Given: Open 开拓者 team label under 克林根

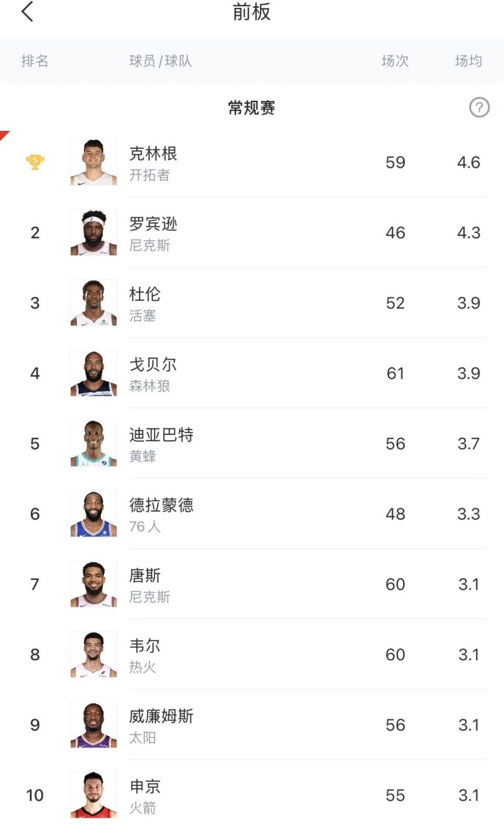Looking at the screenshot, I should tap(150, 175).
